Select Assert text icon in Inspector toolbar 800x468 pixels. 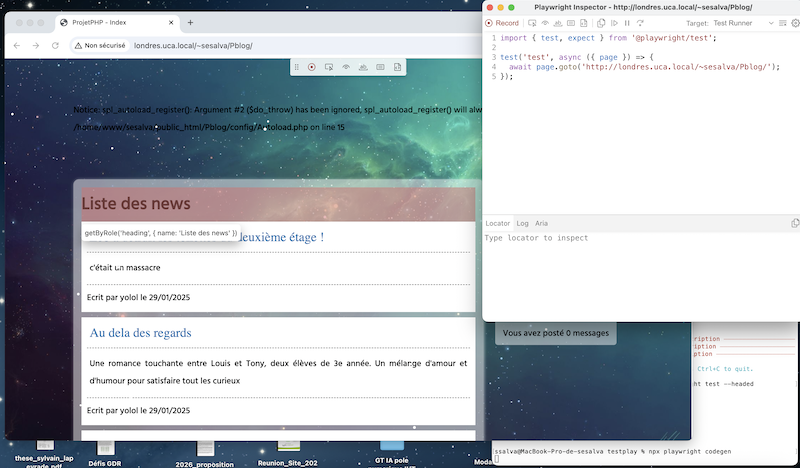[558, 23]
